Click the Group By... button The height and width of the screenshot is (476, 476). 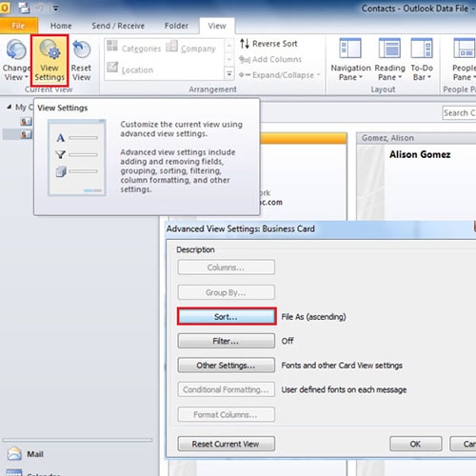click(x=227, y=292)
